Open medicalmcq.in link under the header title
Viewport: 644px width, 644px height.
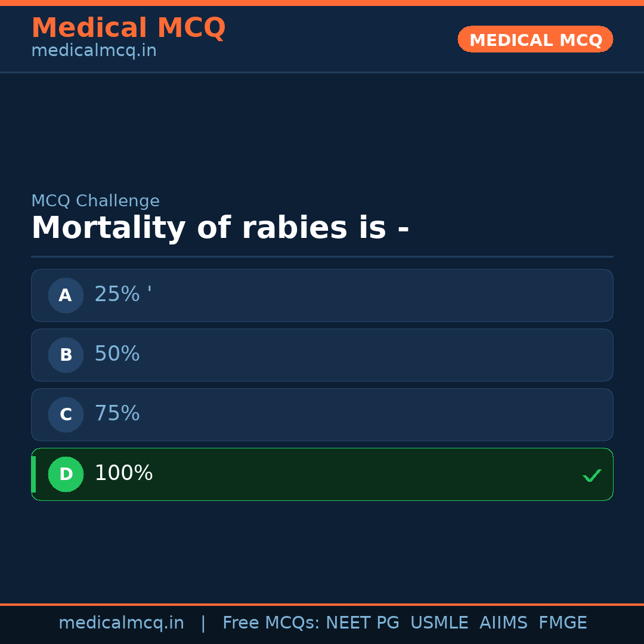[x=94, y=51]
